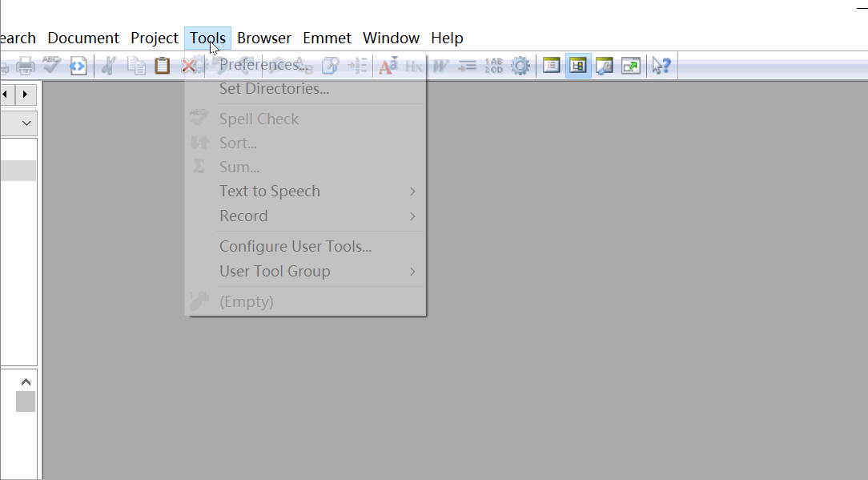Click the right tab-scroll arrow in side panel
Image resolution: width=868 pixels, height=480 pixels.
pyautogui.click(x=26, y=95)
